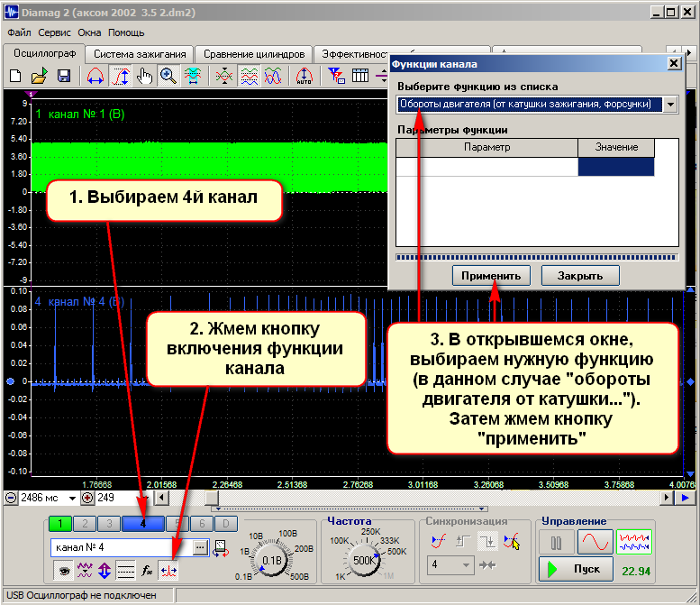Screen dimensions: 700x605
Task: Enable channel 2 button
Action: tap(85, 524)
